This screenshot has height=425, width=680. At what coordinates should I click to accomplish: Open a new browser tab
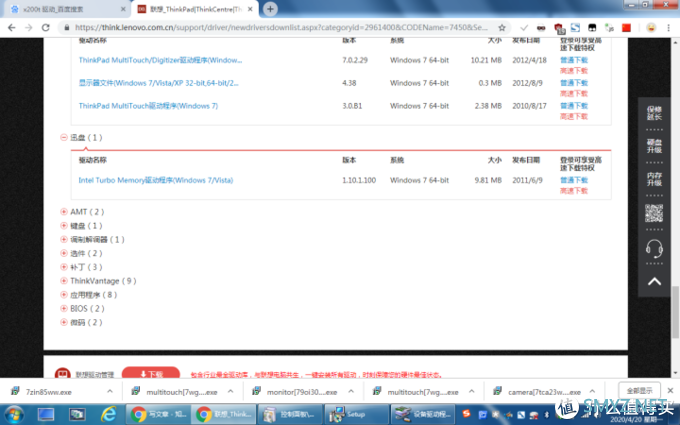pos(270,9)
